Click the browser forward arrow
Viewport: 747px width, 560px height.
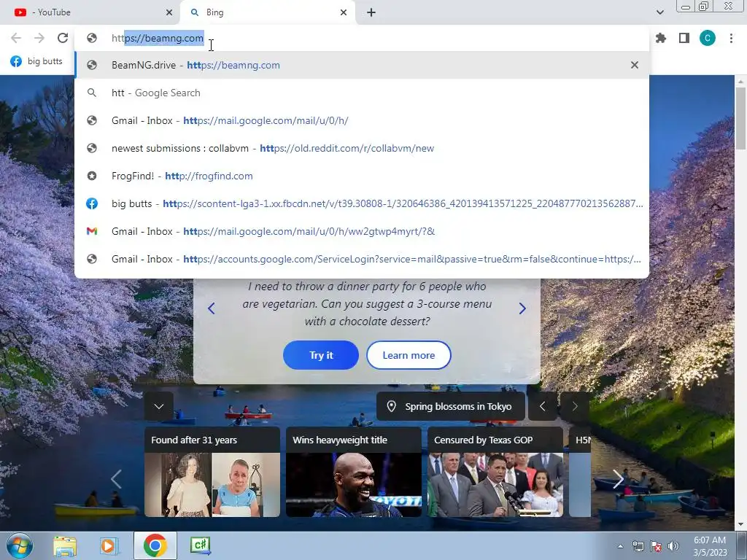(x=39, y=38)
